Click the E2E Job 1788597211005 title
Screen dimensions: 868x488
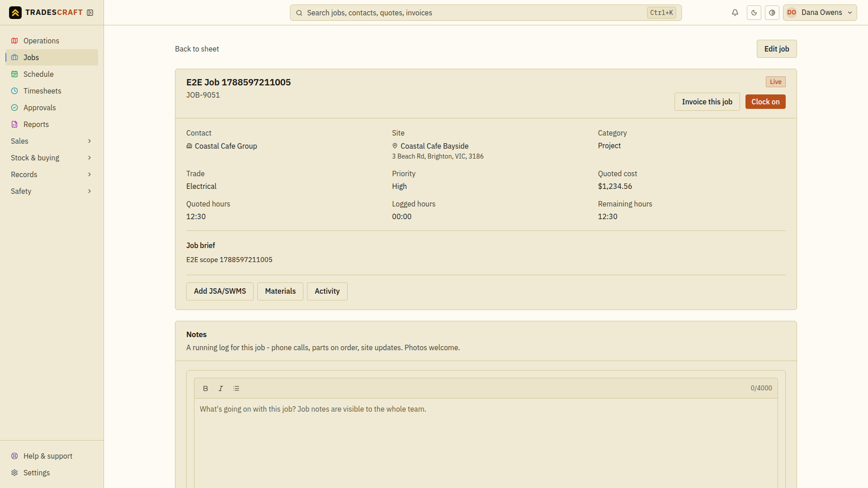[x=238, y=82]
